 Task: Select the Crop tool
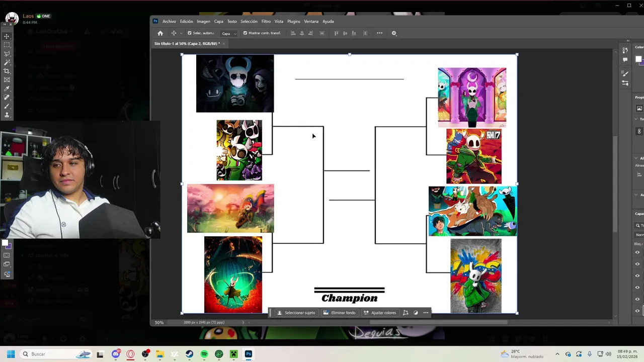pyautogui.click(x=7, y=71)
